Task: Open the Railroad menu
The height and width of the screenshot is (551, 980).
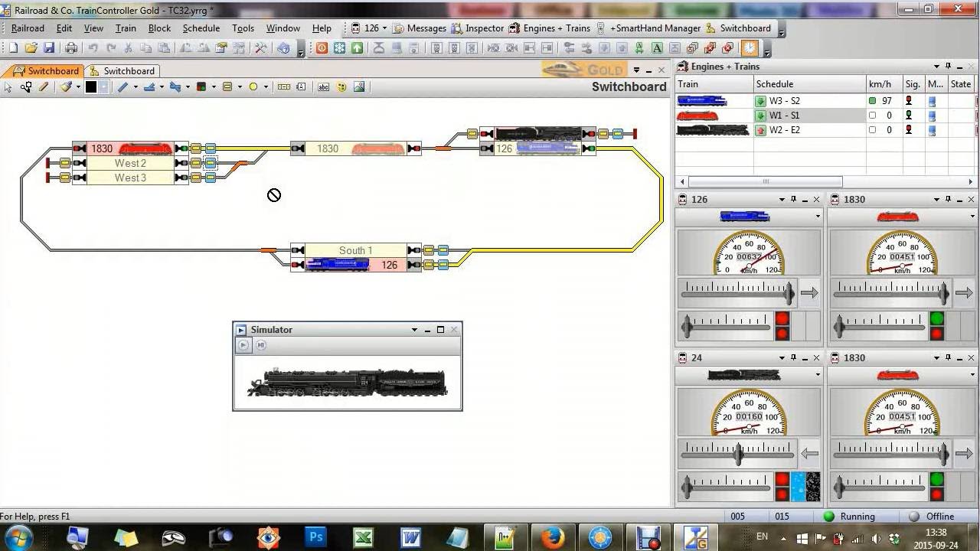Action: click(28, 28)
